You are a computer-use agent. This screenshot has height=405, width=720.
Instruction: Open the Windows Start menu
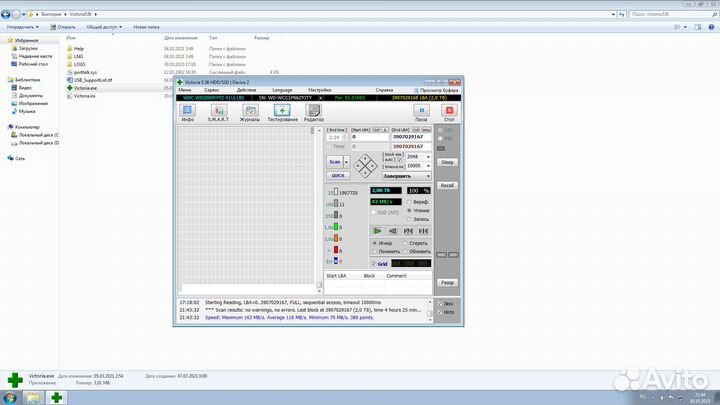coord(10,397)
